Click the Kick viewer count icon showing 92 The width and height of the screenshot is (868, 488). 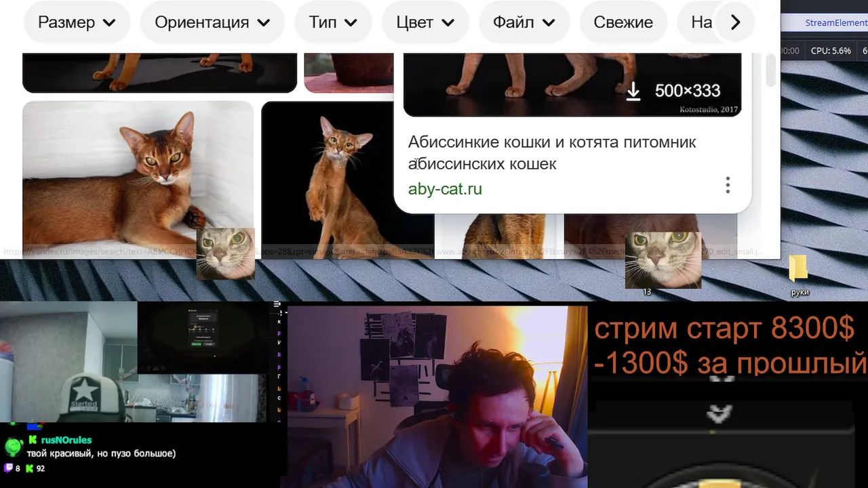29,468
